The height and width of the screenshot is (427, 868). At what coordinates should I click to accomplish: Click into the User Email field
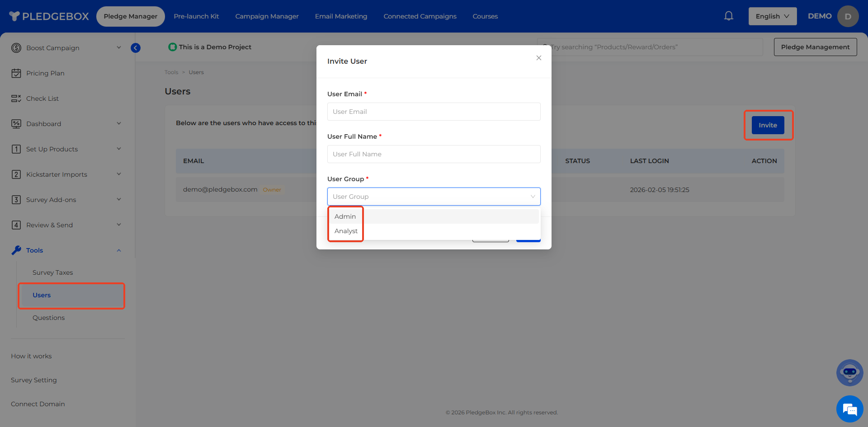pyautogui.click(x=434, y=112)
